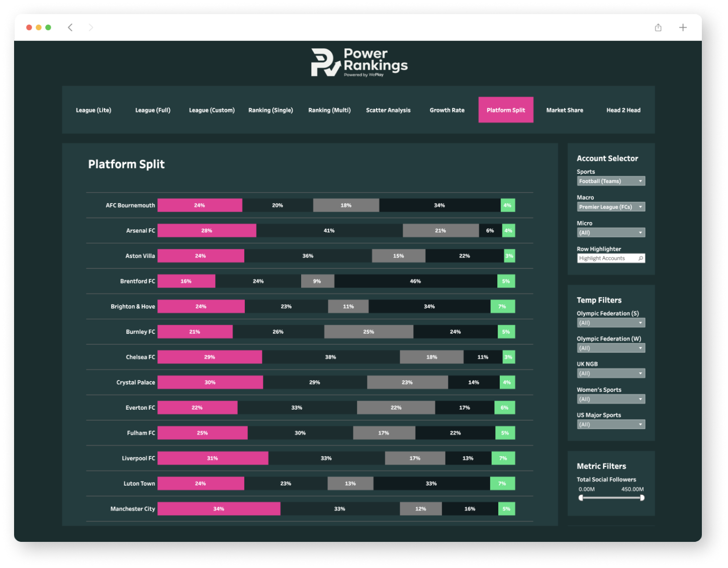Click Manchester City's pink 34% bar
The image size is (728, 568).
coord(219,509)
